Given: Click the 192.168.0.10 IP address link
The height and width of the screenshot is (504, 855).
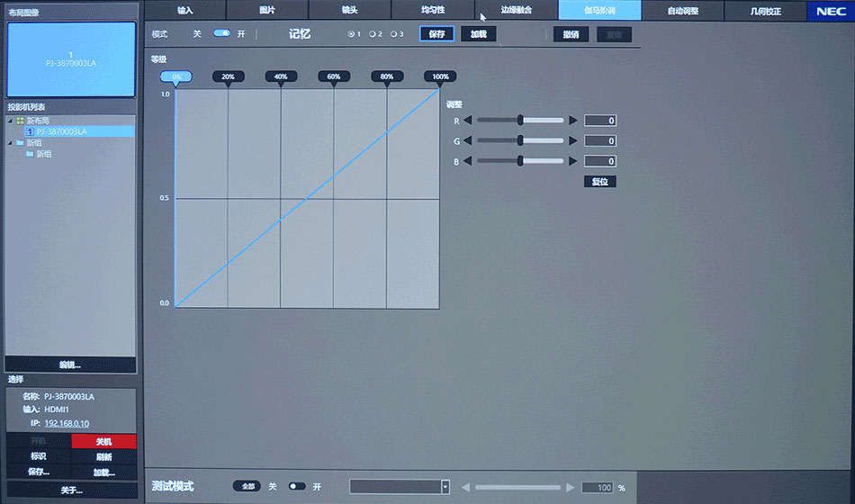Looking at the screenshot, I should [67, 423].
